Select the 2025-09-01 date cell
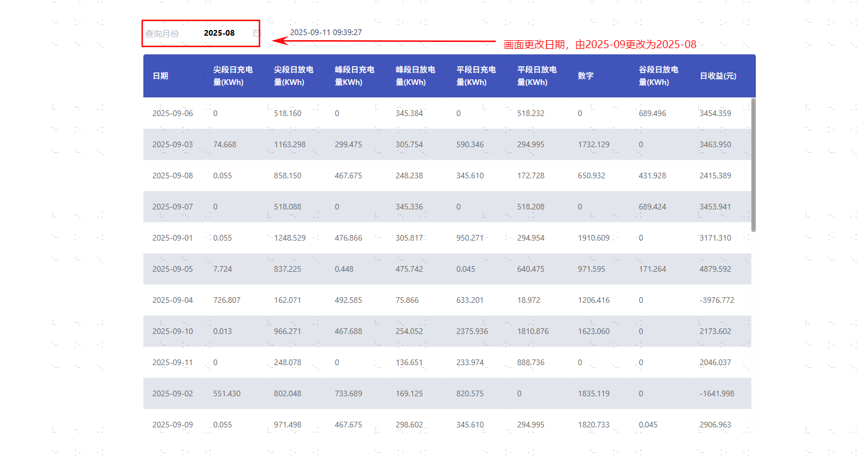 (x=173, y=238)
